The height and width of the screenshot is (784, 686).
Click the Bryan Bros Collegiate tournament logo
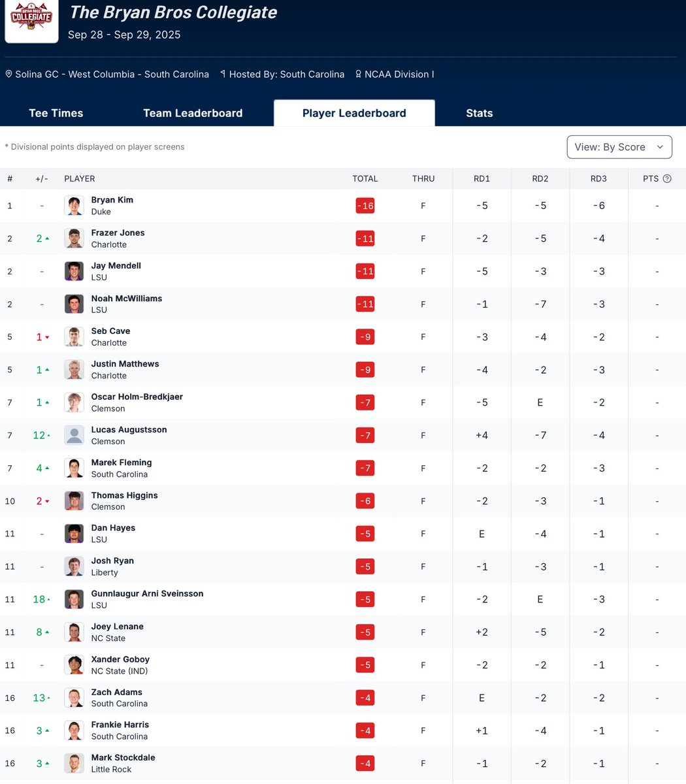[x=31, y=21]
